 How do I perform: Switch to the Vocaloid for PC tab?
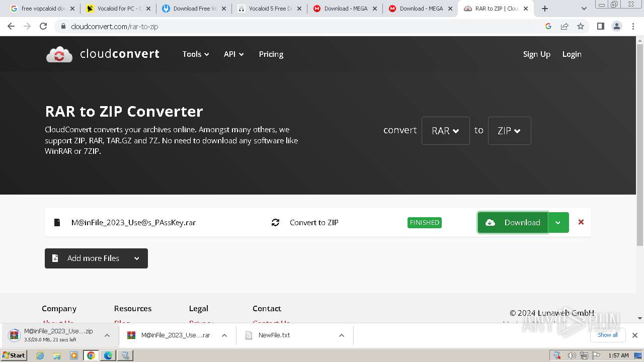tap(118, 9)
